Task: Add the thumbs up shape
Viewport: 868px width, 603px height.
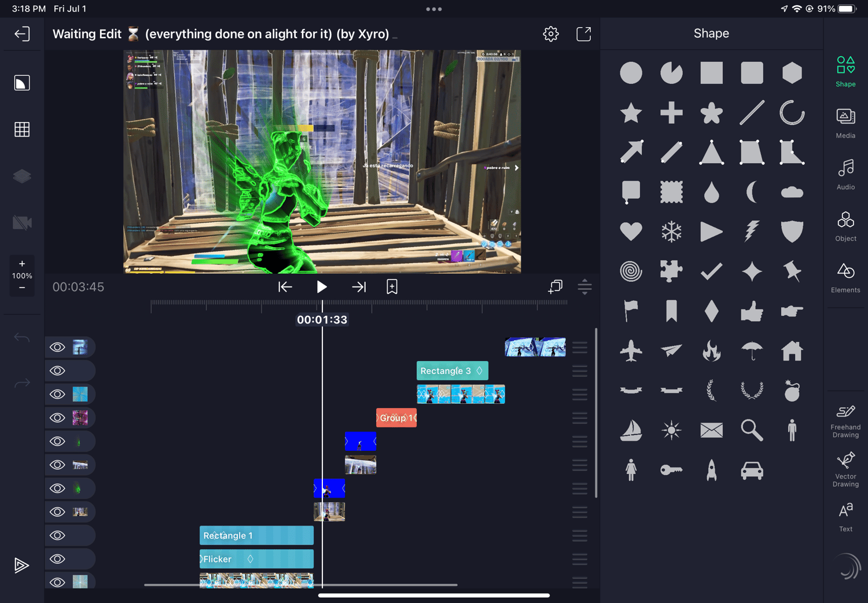Action: pos(752,311)
